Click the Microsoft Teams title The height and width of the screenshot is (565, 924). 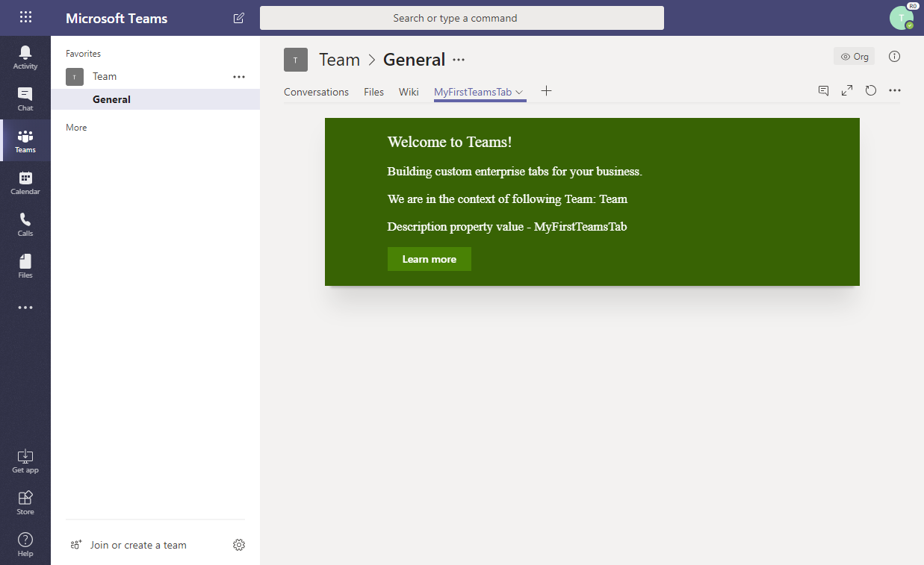117,18
